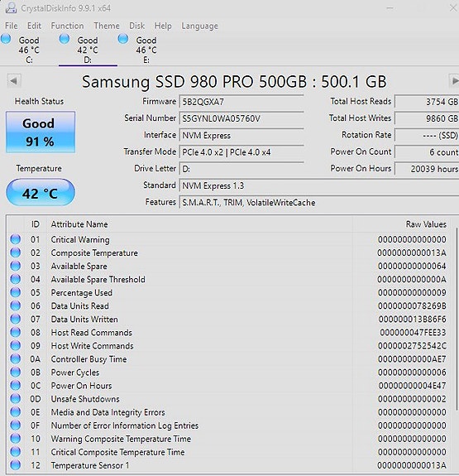Click status orb for Temperature Sensor 1
The height and width of the screenshot is (476, 459).
pyautogui.click(x=16, y=465)
